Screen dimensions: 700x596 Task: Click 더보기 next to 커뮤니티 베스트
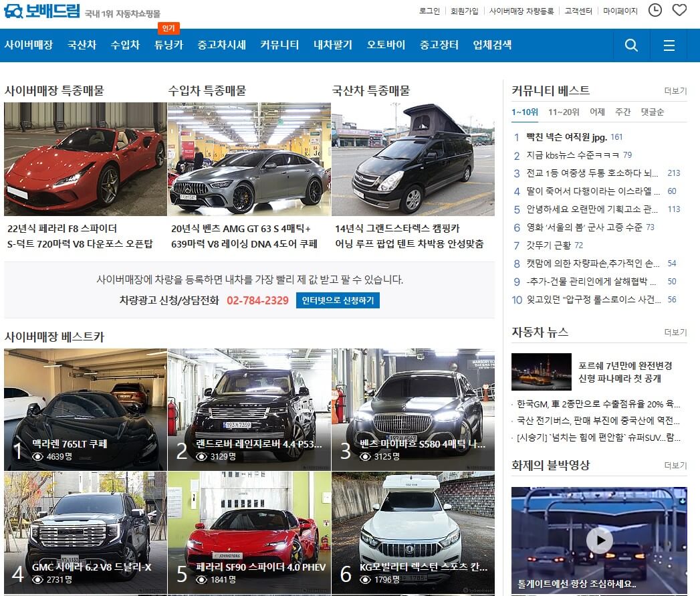675,91
